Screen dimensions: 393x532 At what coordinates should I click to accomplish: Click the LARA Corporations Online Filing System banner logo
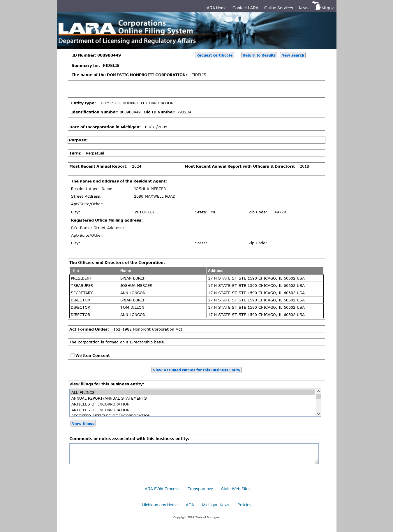tap(127, 32)
